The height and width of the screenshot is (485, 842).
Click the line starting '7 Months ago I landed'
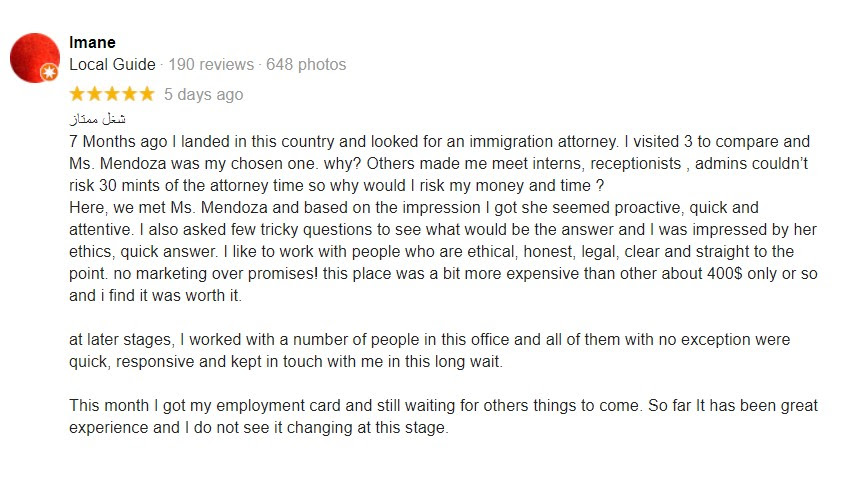click(x=439, y=142)
